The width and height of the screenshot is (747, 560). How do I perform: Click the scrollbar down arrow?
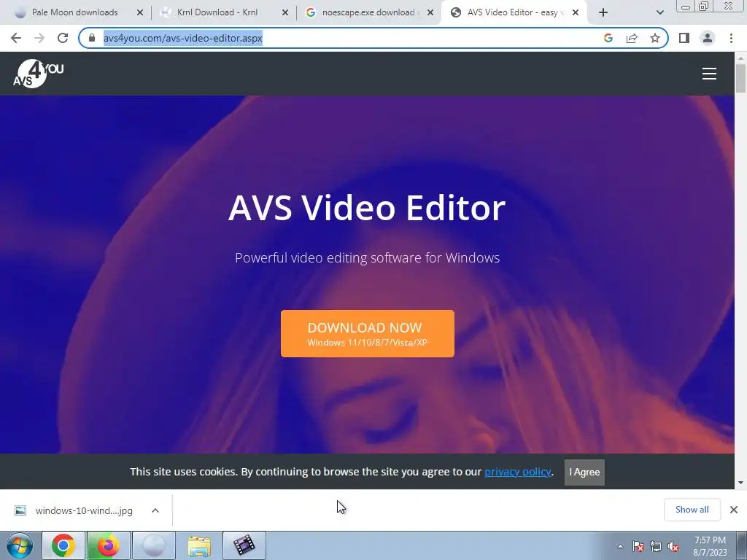740,483
